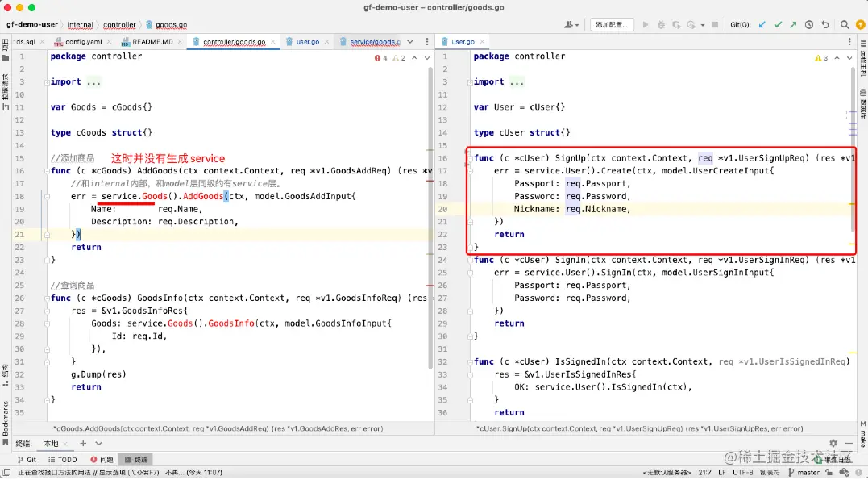Click error count indicator in left editor
This screenshot has width=868, height=480.
pos(381,57)
